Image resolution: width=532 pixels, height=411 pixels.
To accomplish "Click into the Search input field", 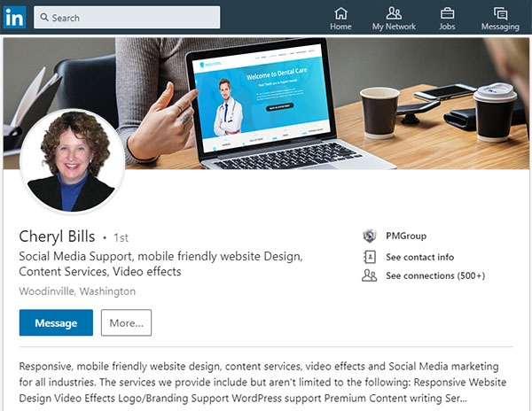I will click(127, 18).
